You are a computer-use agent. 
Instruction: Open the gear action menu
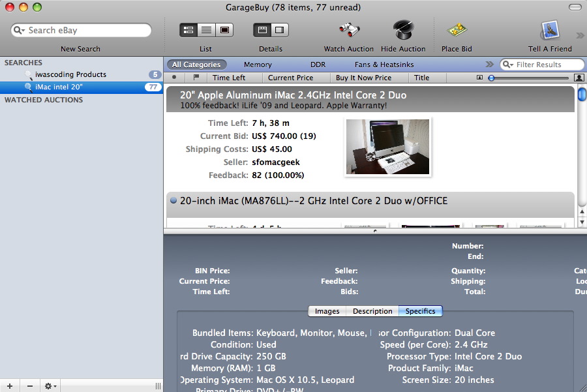pyautogui.click(x=50, y=386)
